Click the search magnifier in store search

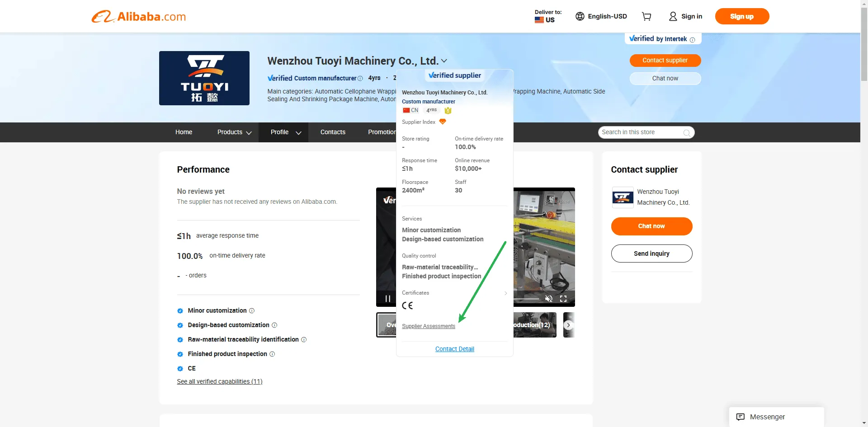point(687,132)
